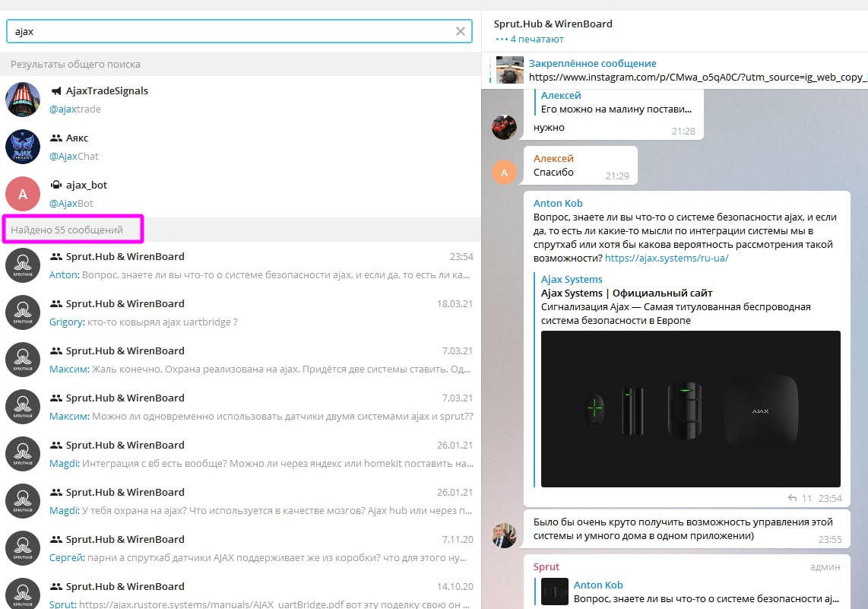Viewport: 868px width, 609px height.
Task: Click the Sprut admin sender name
Action: [546, 567]
